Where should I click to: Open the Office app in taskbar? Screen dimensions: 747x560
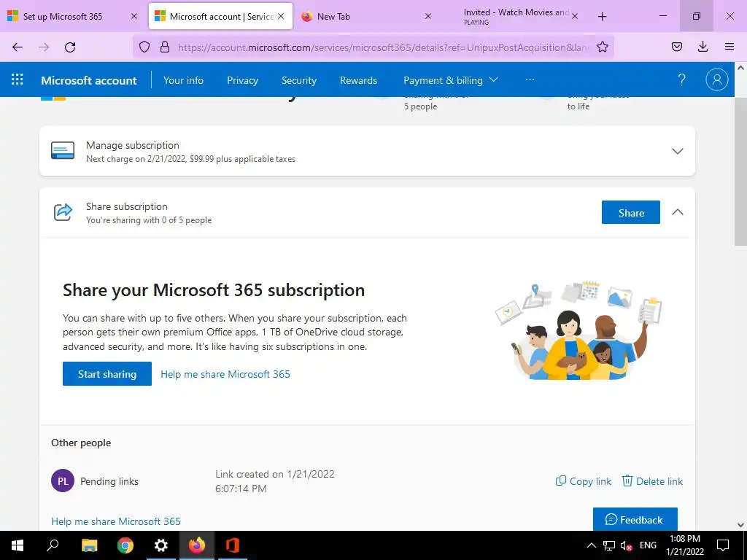pos(233,545)
